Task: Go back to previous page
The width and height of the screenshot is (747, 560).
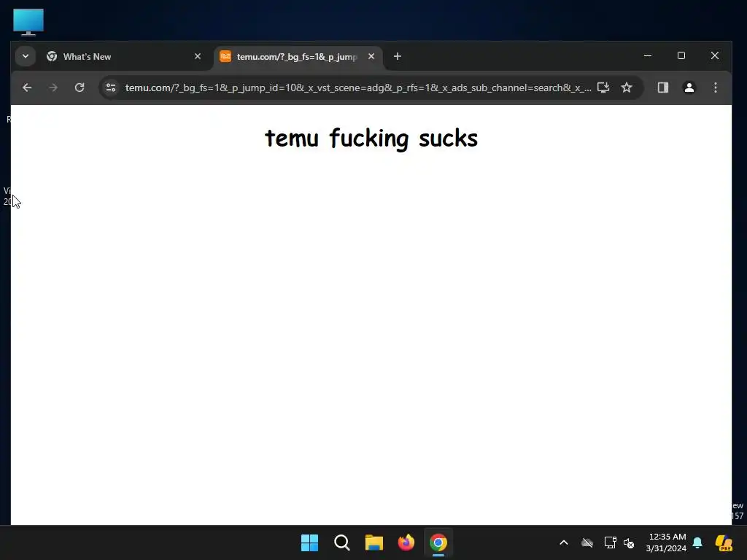Action: point(27,87)
